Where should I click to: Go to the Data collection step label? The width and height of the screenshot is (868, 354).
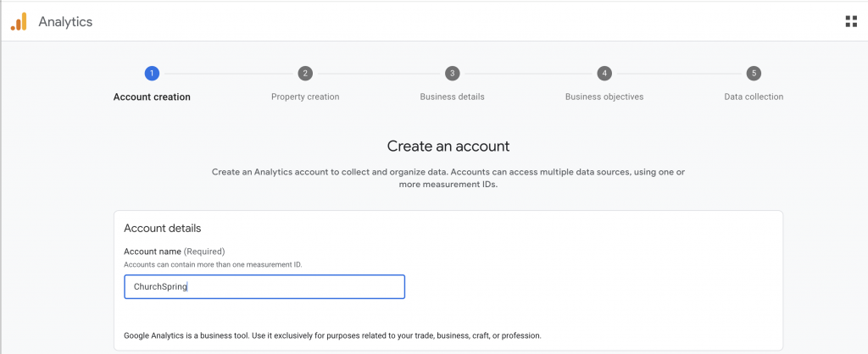754,97
